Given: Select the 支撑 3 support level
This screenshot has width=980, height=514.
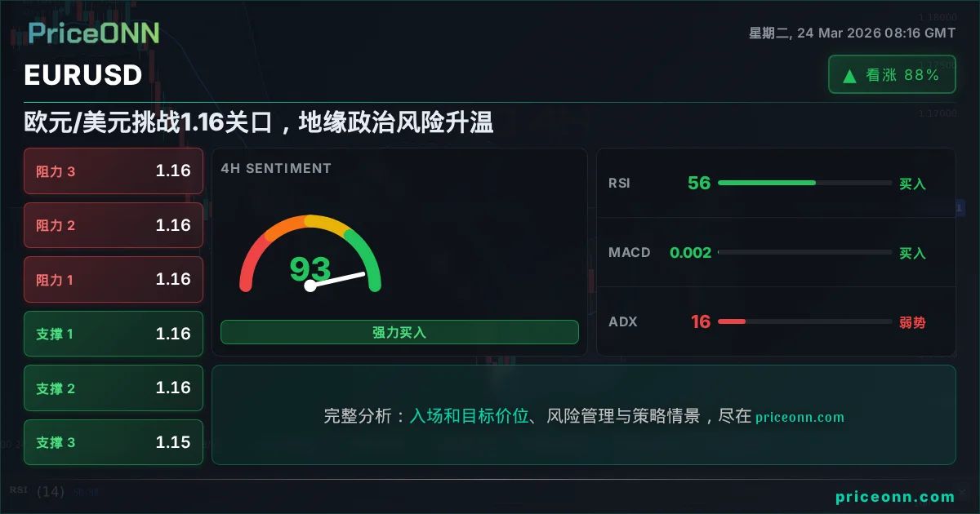Looking at the screenshot, I should (114, 442).
